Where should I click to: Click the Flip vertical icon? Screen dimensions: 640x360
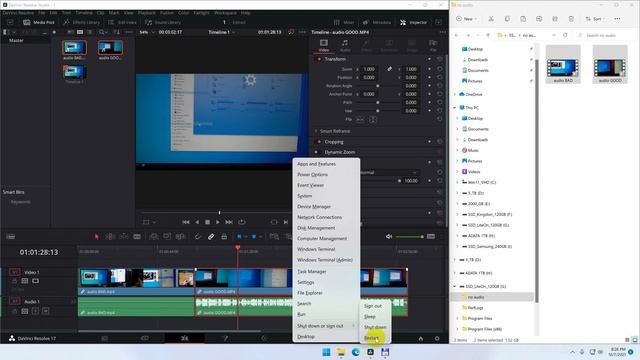(x=373, y=120)
